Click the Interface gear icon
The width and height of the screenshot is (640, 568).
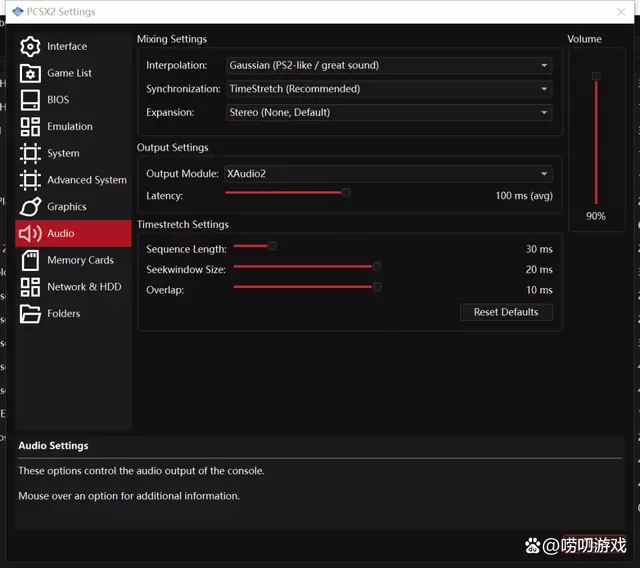click(x=30, y=47)
